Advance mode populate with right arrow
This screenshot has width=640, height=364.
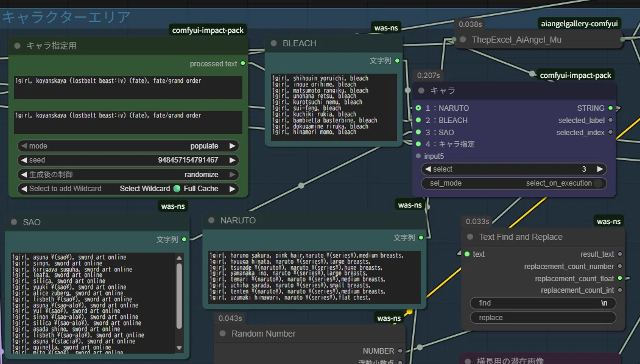[x=232, y=145]
